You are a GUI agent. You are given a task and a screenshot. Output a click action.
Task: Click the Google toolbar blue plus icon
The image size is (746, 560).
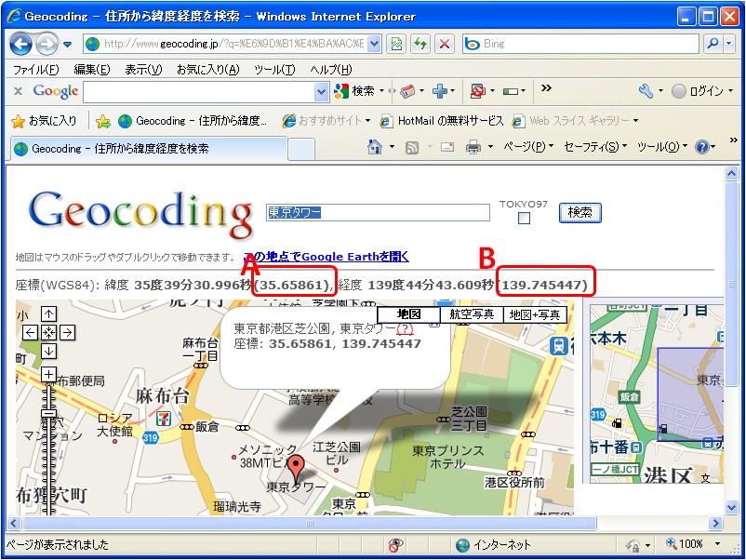coord(440,90)
